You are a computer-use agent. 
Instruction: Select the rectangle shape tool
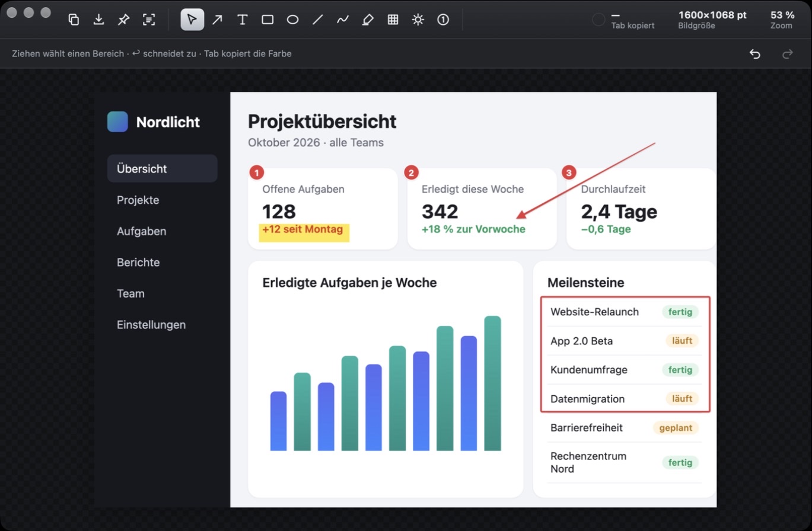click(268, 20)
